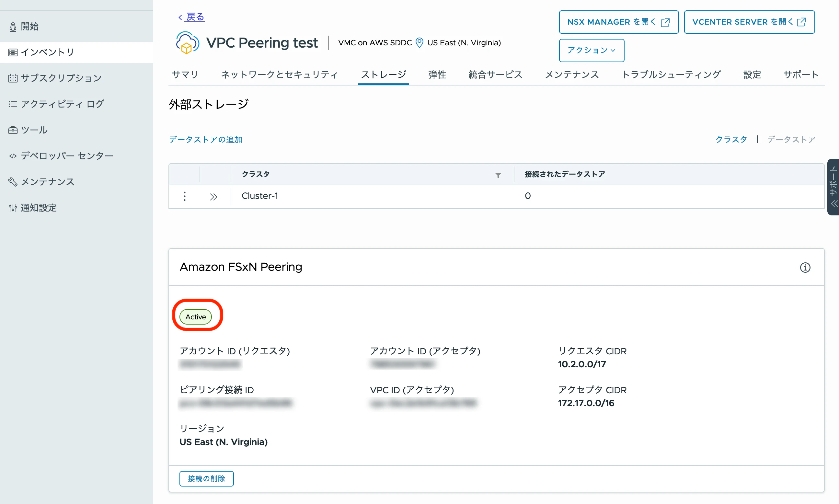Click the info icon in Amazon FSxN Peering
Image resolution: width=839 pixels, height=504 pixels.
(x=805, y=267)
